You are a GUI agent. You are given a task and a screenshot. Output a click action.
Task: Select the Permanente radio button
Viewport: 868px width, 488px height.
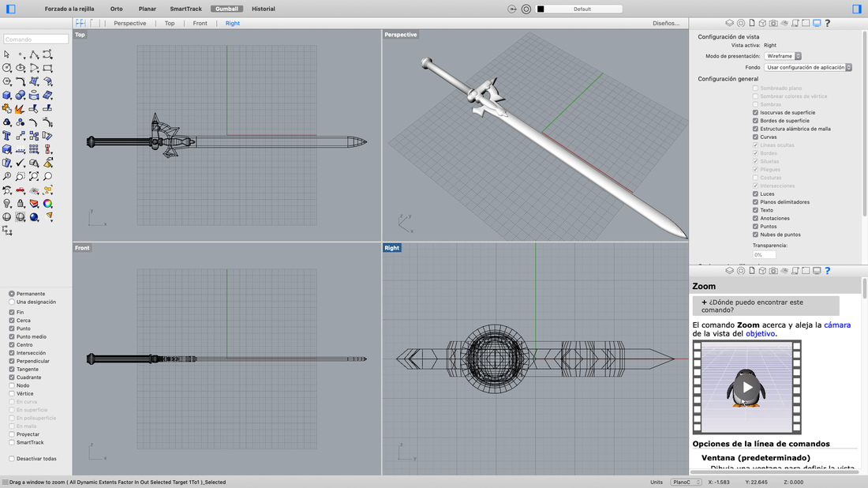[x=12, y=294]
